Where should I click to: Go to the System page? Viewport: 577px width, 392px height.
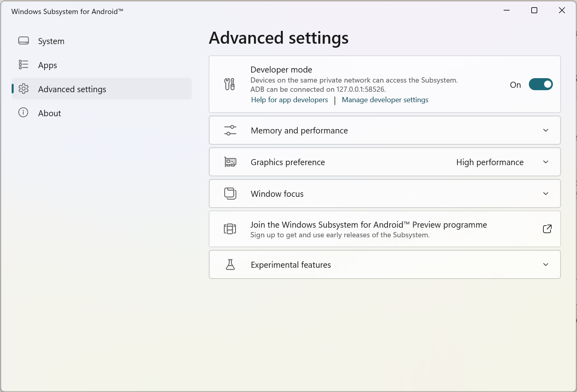point(102,41)
